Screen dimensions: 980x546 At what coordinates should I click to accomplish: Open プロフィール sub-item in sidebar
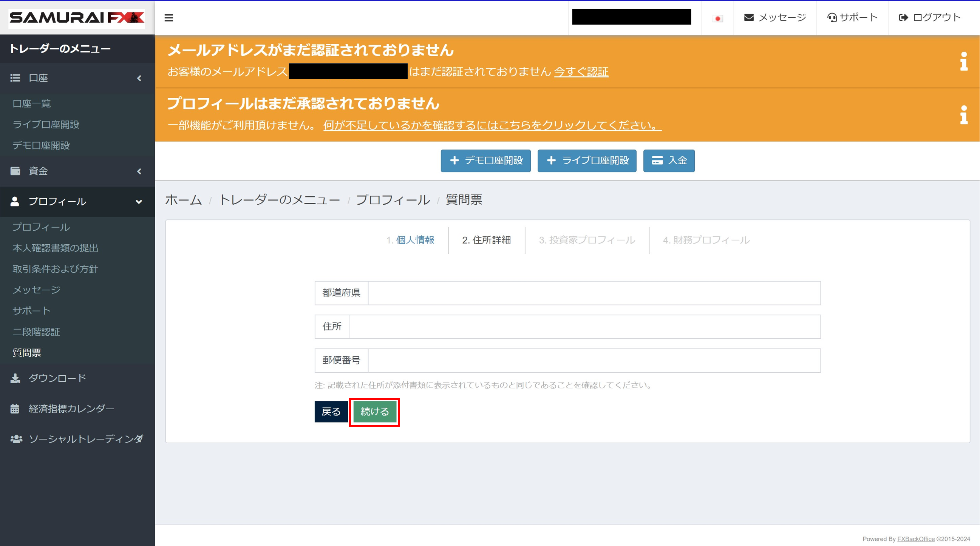coord(41,227)
